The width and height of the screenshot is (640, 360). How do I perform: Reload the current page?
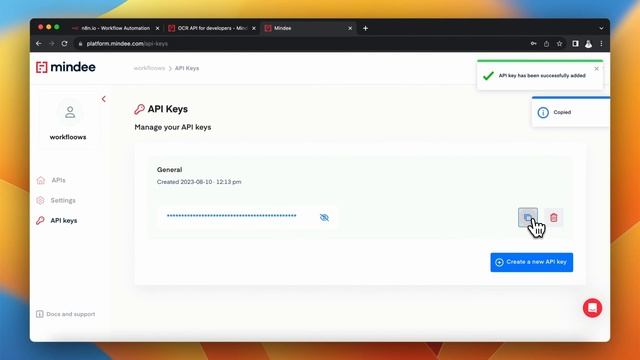(x=64, y=43)
